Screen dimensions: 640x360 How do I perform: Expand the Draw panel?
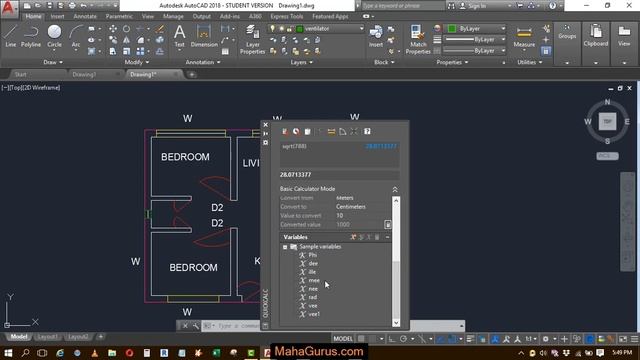(53, 62)
